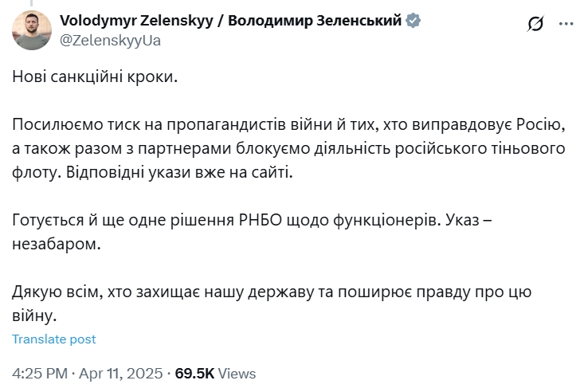Click the blue verified badge checkmark
Screen dimensions: 584x392
[413, 20]
